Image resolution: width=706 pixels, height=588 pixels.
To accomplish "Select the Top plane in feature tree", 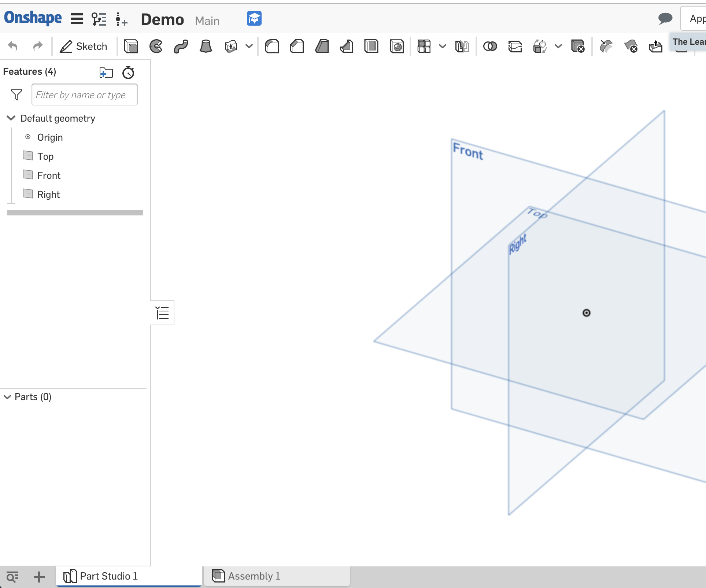I will 45,156.
